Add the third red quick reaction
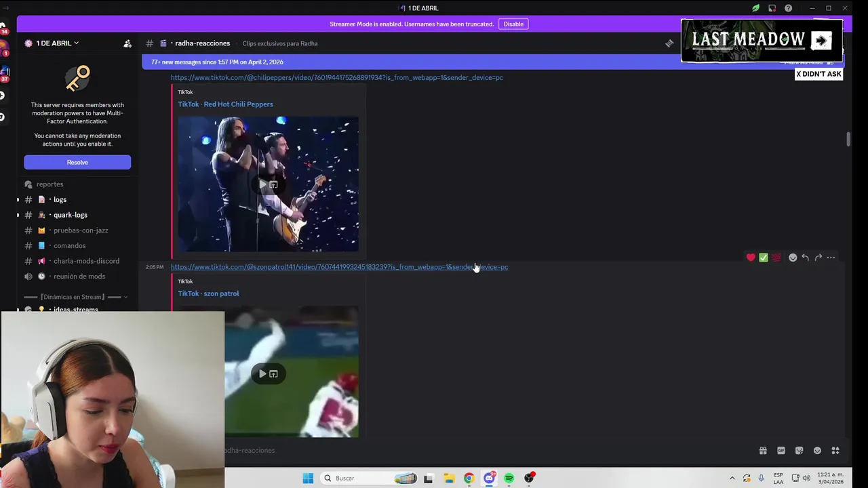 pos(776,258)
